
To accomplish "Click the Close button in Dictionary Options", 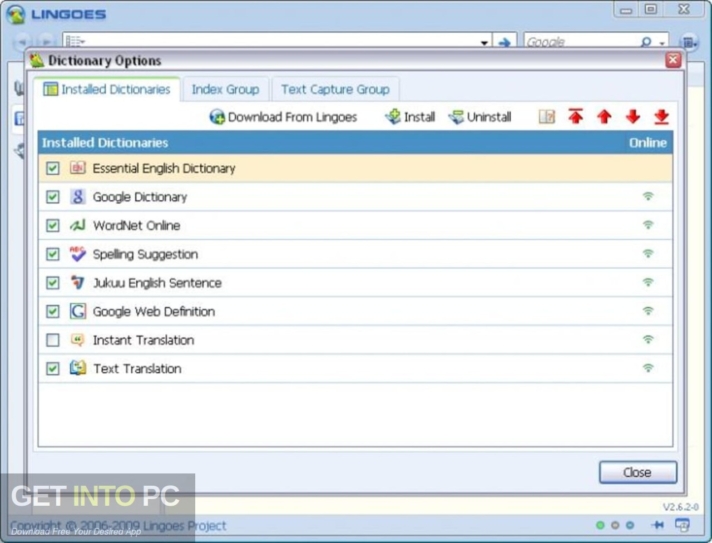I will [x=638, y=472].
